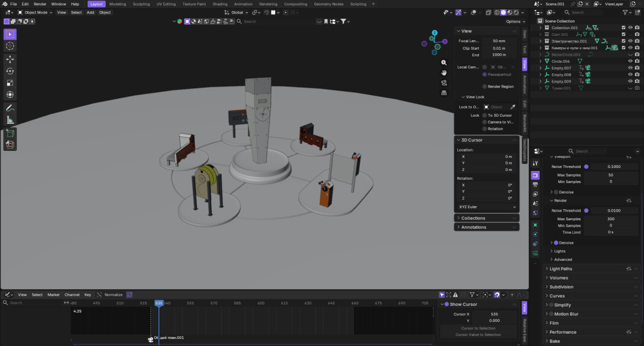Activate the Move tool
644x346 pixels.
10,59
